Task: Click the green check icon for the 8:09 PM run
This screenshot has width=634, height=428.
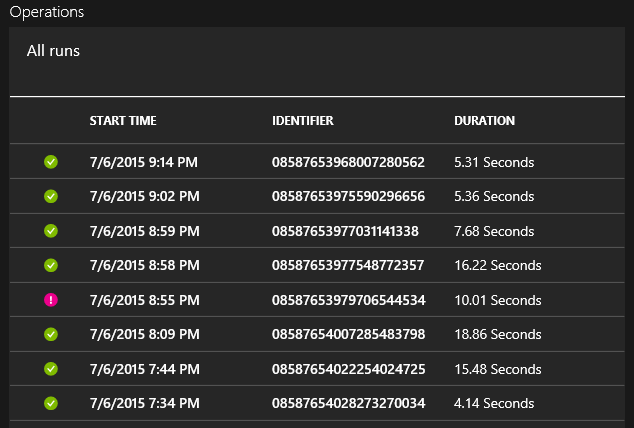Action: (51, 334)
